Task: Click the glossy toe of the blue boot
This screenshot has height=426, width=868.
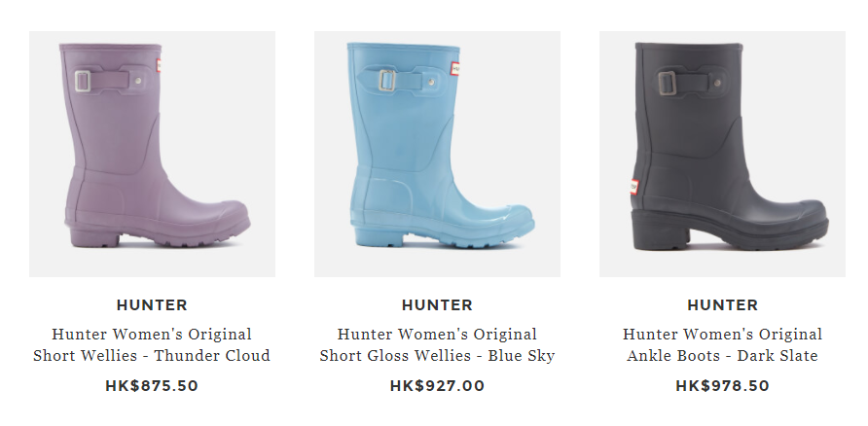Action: pos(509,219)
